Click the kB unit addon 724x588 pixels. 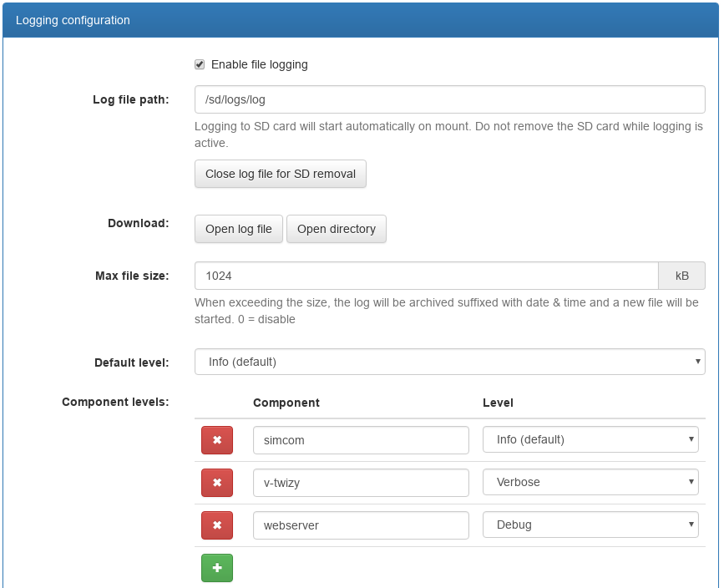point(681,276)
